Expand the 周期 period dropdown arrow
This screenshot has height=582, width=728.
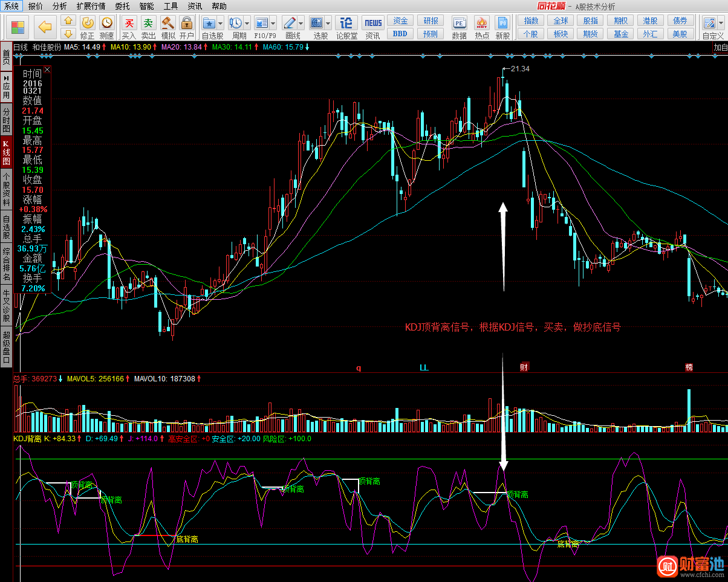pyautogui.click(x=247, y=24)
